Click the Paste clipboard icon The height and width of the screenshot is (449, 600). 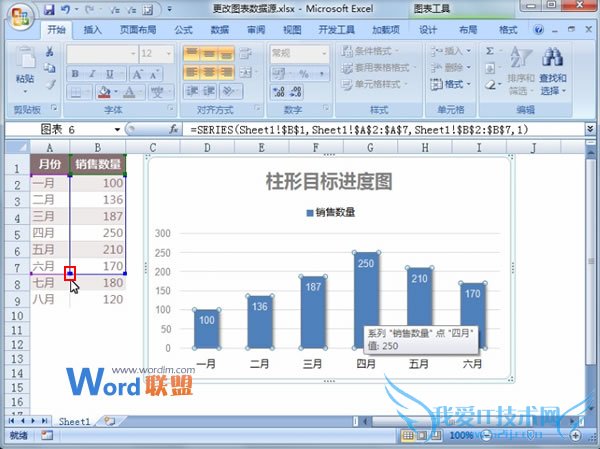pyautogui.click(x=25, y=57)
